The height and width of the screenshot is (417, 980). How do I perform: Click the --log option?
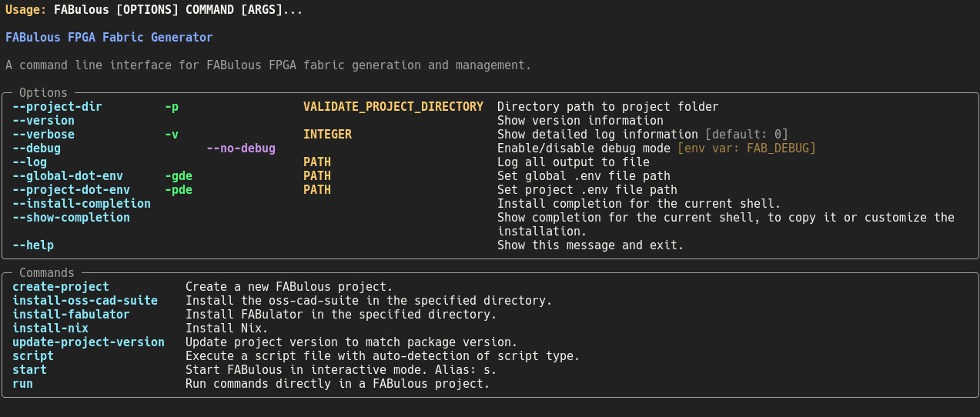pos(29,162)
